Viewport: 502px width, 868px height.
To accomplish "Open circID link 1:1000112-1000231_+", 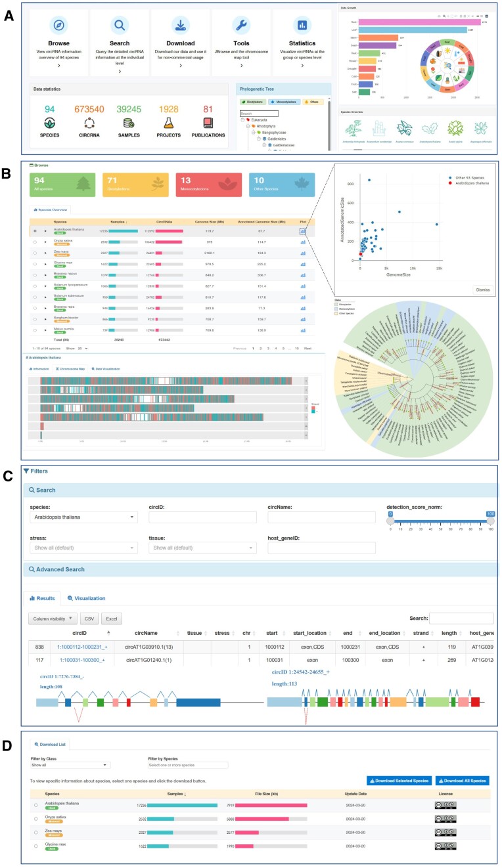I will 83,647.
